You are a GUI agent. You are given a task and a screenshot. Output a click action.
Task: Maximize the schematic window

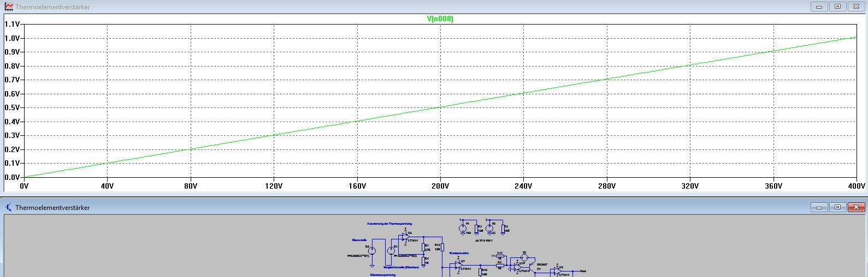(x=838, y=207)
